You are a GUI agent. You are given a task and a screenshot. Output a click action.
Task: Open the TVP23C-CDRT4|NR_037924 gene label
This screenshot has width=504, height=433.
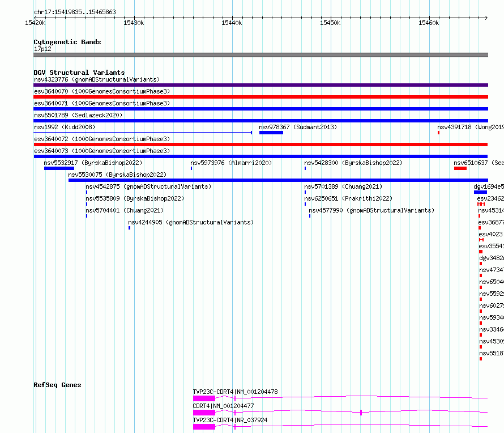tap(230, 420)
